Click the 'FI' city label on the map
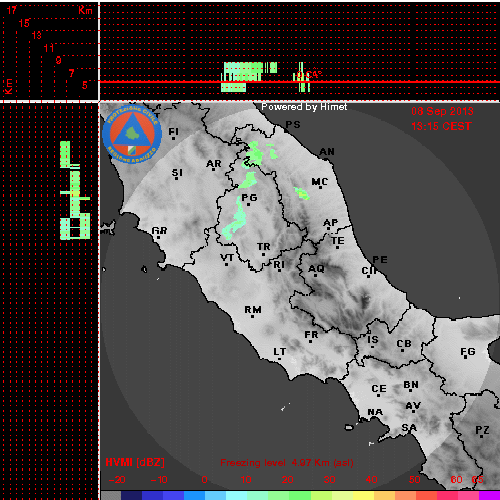The width and height of the screenshot is (500, 500). [174, 132]
